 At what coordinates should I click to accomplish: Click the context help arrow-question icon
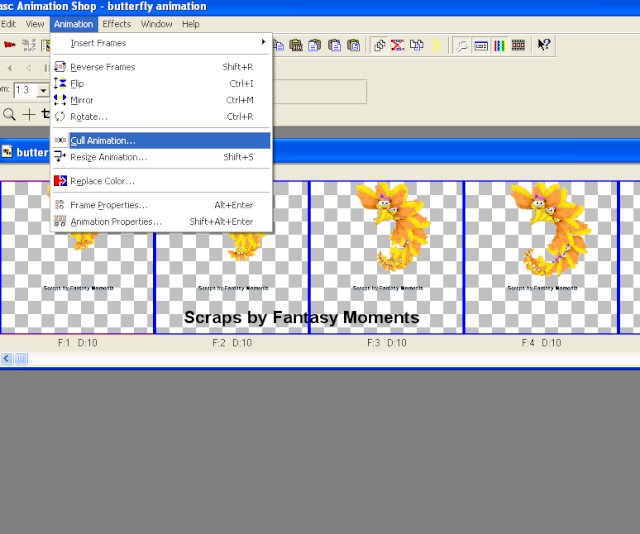point(544,44)
